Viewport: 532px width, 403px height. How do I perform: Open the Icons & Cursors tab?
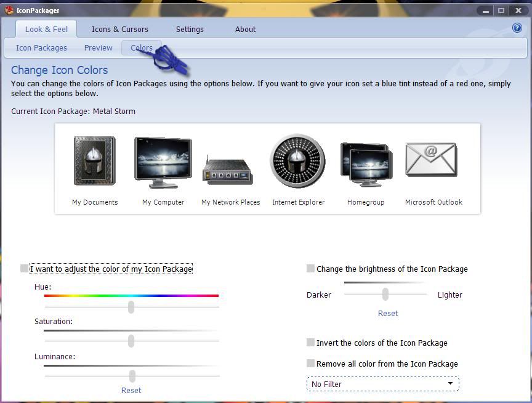(120, 29)
